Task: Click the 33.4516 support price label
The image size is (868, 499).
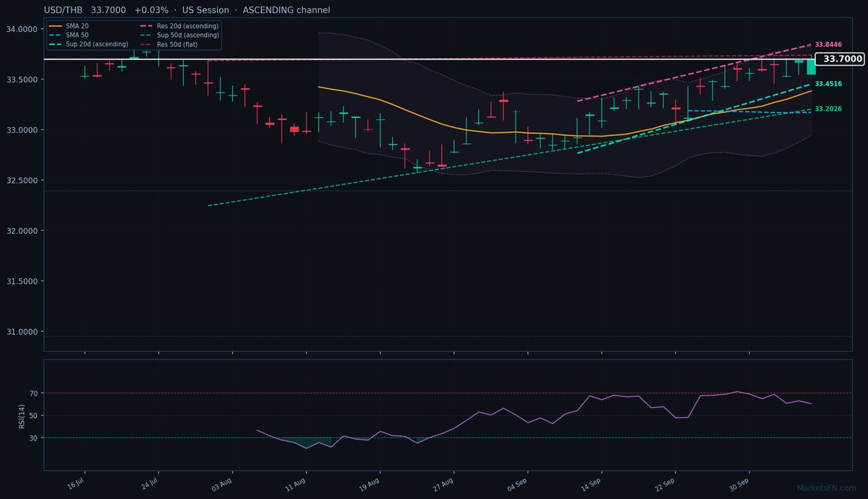Action: pyautogui.click(x=828, y=84)
